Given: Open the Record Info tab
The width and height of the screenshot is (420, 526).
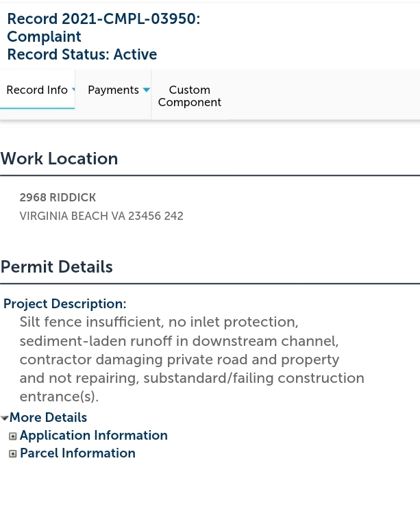Looking at the screenshot, I should pos(37,90).
